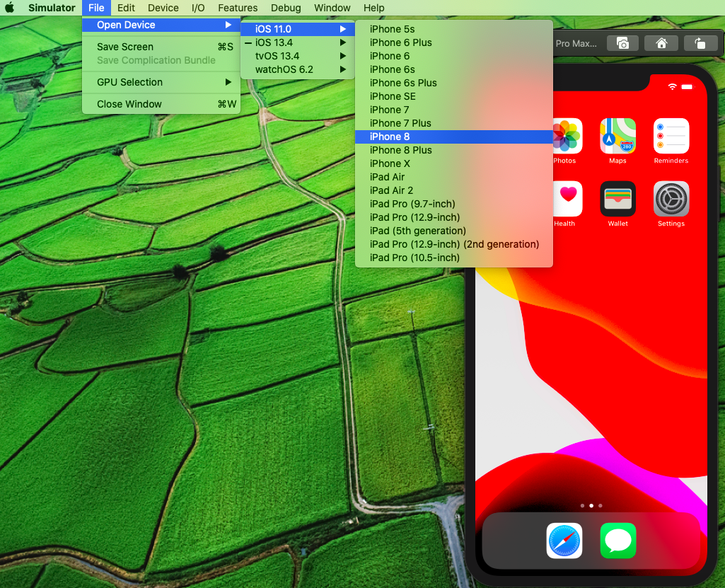
Task: Expand the Open Device submenu
Action: (x=161, y=25)
